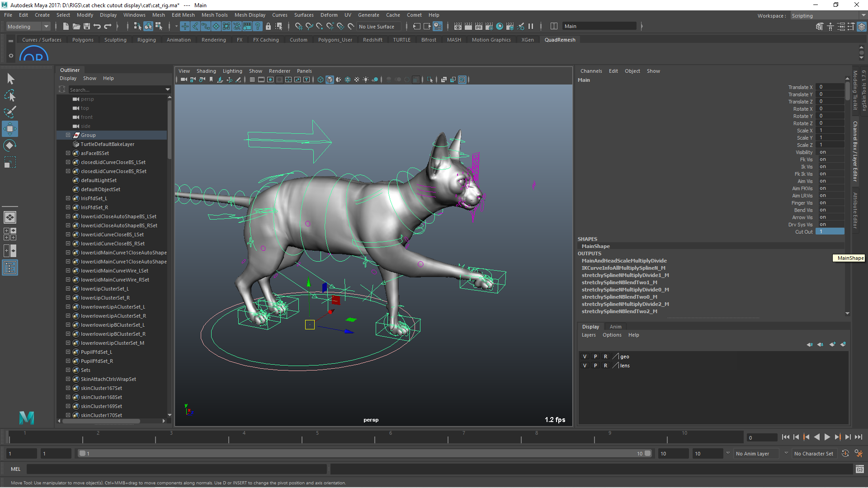Image resolution: width=868 pixels, height=488 pixels.
Task: Click the Undo icon
Action: [x=97, y=26]
